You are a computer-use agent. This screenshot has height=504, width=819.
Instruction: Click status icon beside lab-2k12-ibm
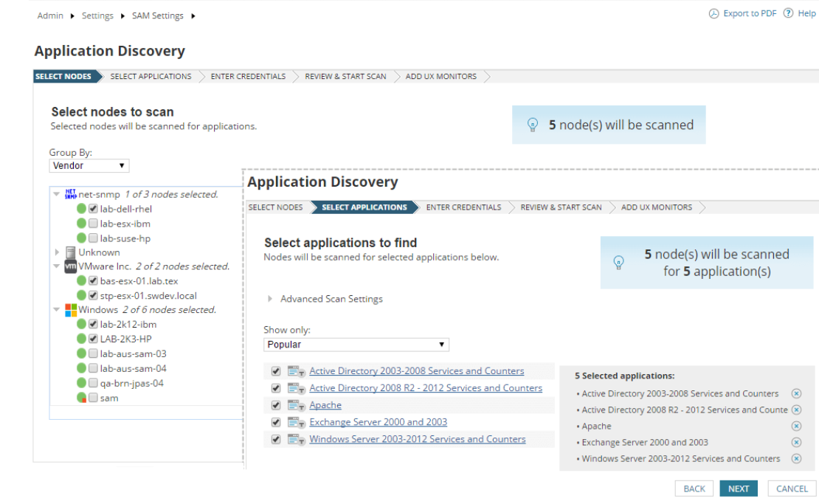click(81, 325)
